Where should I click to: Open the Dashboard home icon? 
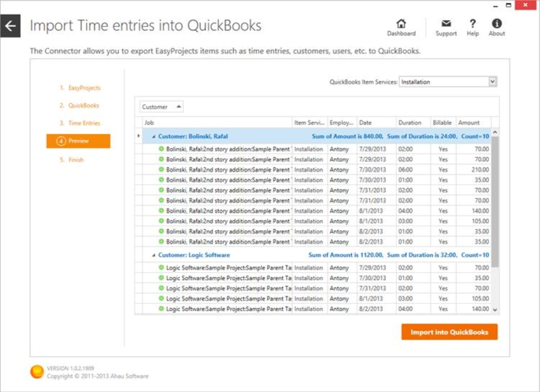tap(401, 24)
